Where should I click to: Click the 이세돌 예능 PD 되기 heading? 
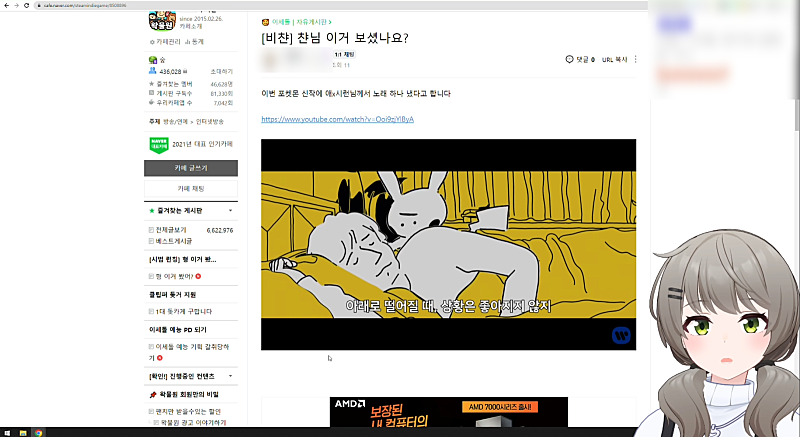178,330
